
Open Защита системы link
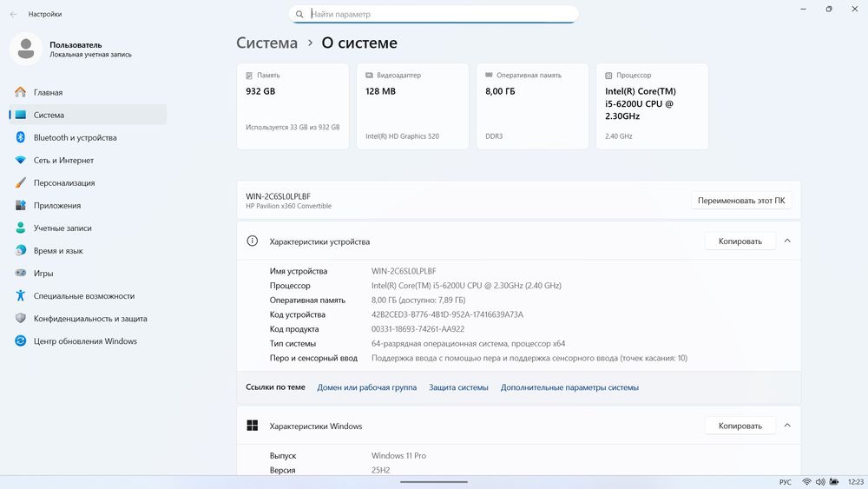pos(458,387)
